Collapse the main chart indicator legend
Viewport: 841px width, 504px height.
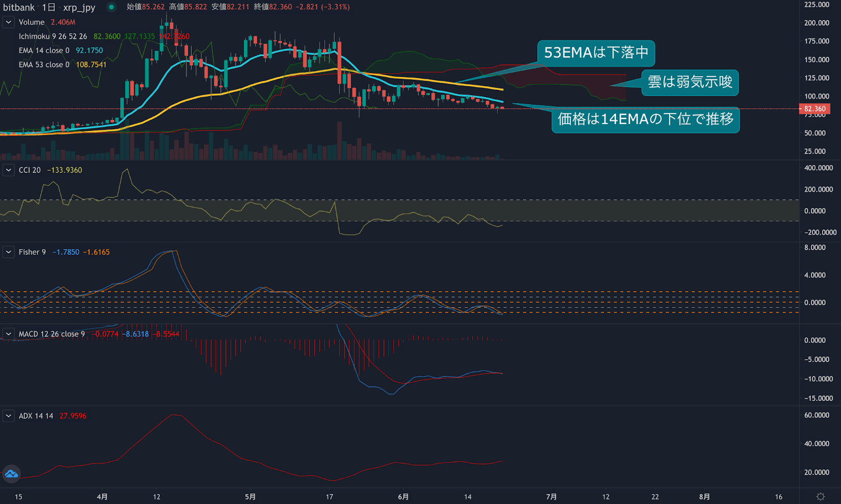tap(8, 22)
